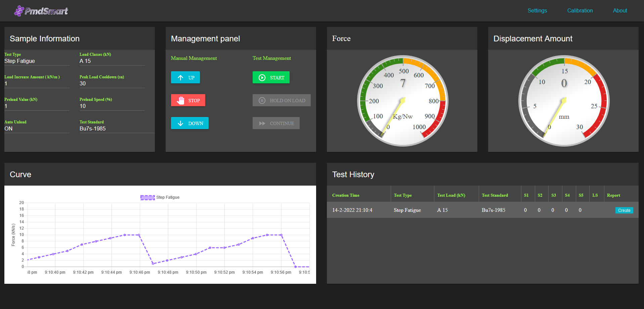This screenshot has width=644, height=309.
Task: Toggle the Step Fatigue legend swatch
Action: click(147, 197)
